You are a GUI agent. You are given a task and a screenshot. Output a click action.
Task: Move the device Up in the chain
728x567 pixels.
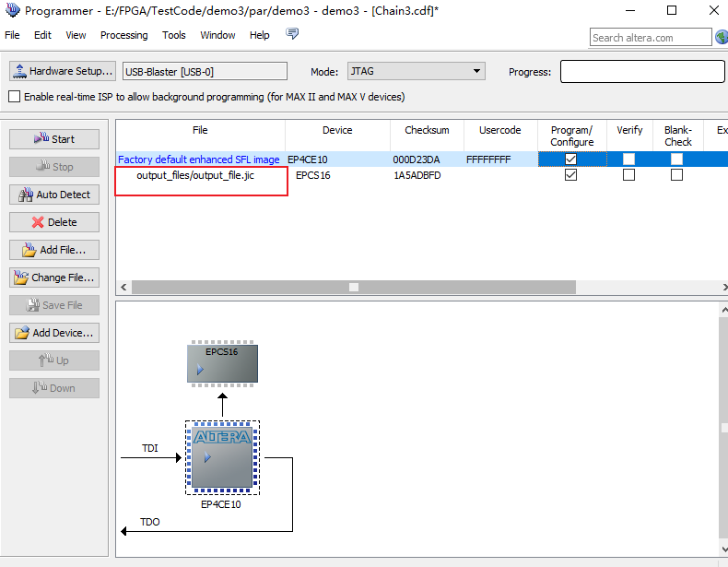click(54, 360)
